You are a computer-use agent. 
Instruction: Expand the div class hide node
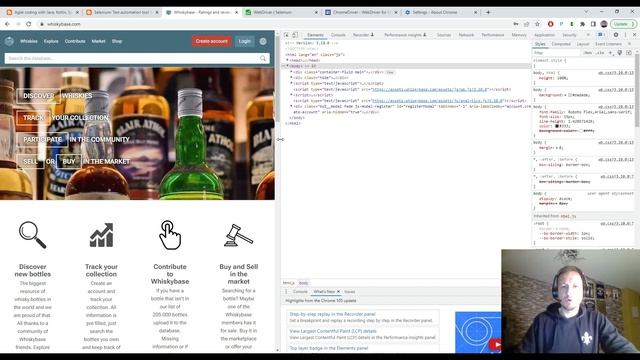pyautogui.click(x=291, y=78)
